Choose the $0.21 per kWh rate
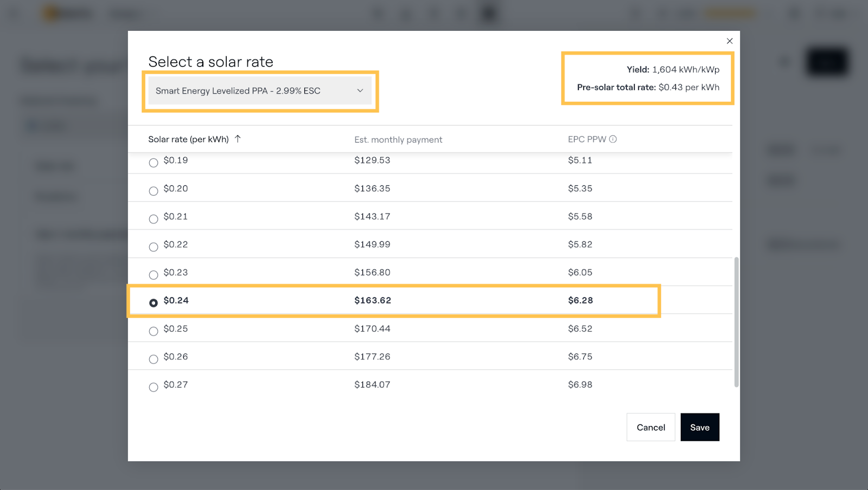 click(x=154, y=219)
